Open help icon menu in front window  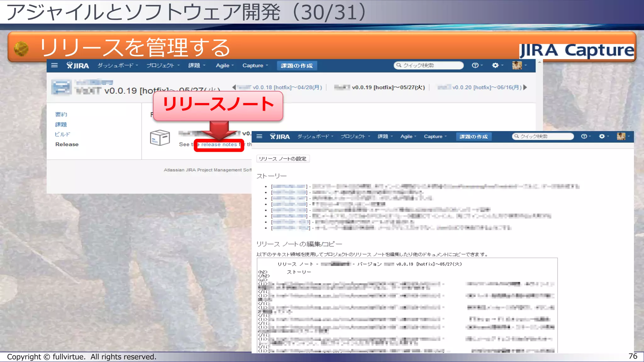(586, 136)
